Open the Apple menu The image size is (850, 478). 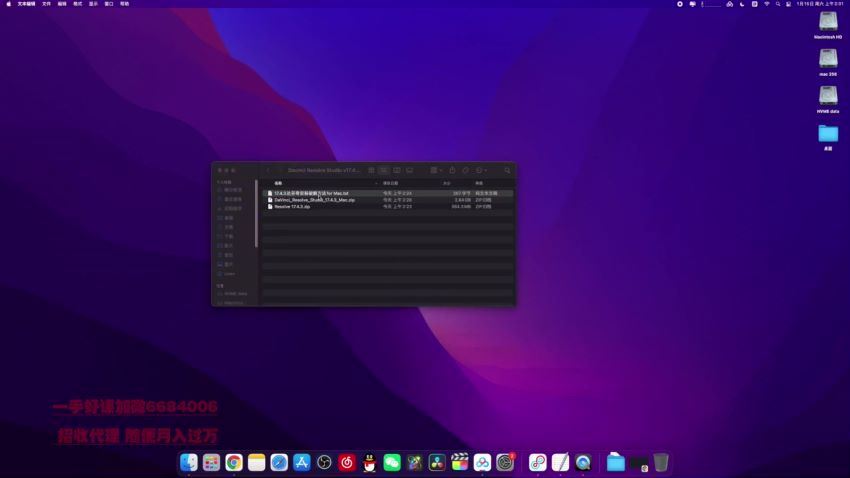click(9, 4)
